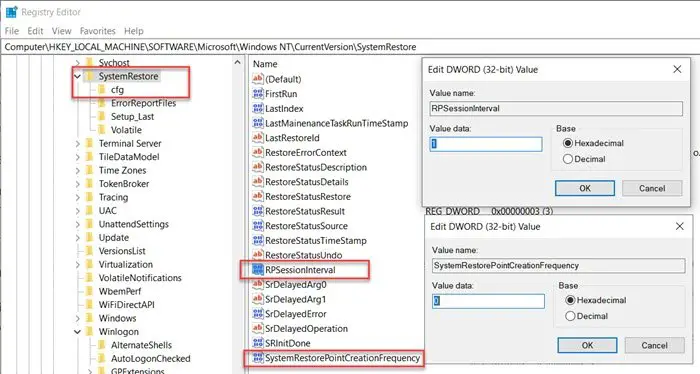Screen dimensions: 700x374
Task: Select the AlternateShells subkey
Action: (142, 345)
